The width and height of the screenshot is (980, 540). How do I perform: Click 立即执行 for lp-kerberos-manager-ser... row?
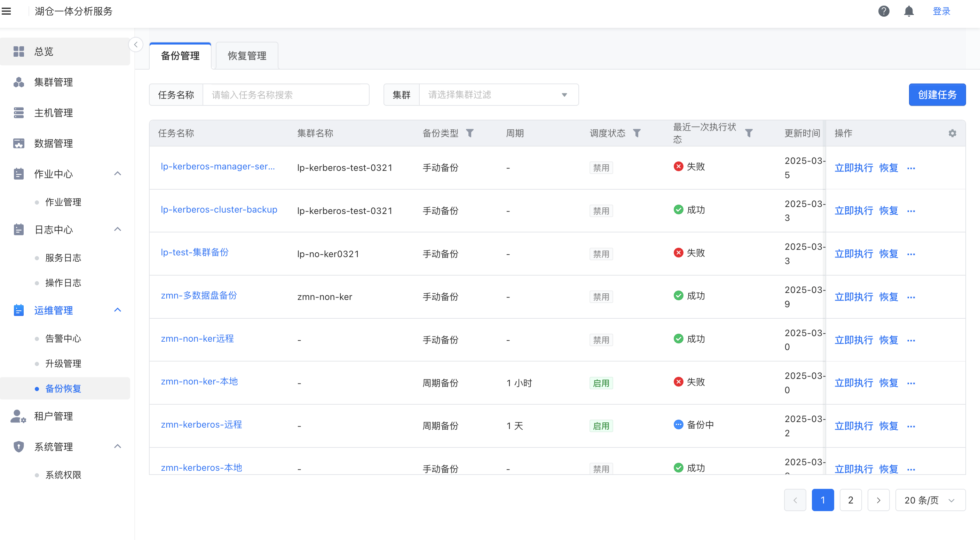tap(854, 168)
